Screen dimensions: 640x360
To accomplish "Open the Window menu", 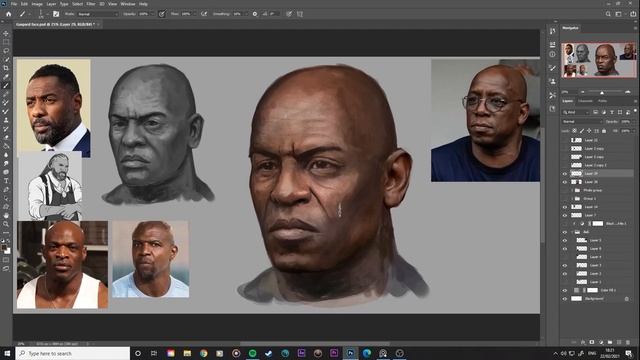I will point(128,4).
